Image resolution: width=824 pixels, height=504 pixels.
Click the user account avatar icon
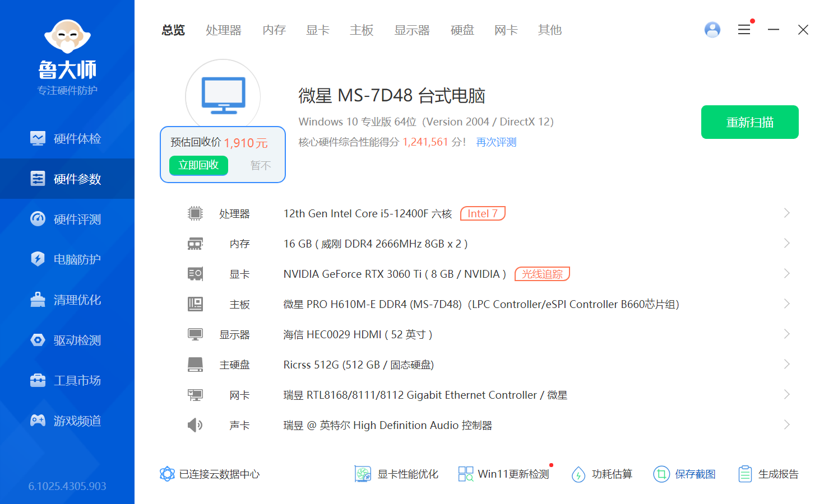pyautogui.click(x=712, y=30)
